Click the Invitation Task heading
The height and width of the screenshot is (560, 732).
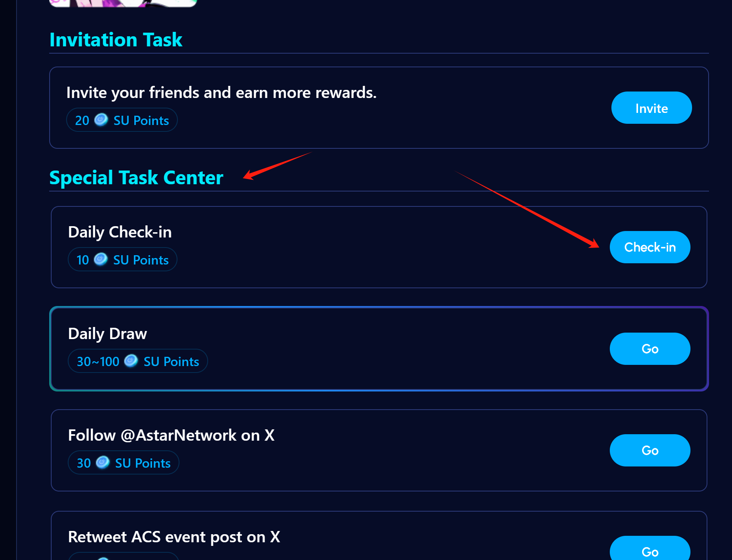(116, 40)
